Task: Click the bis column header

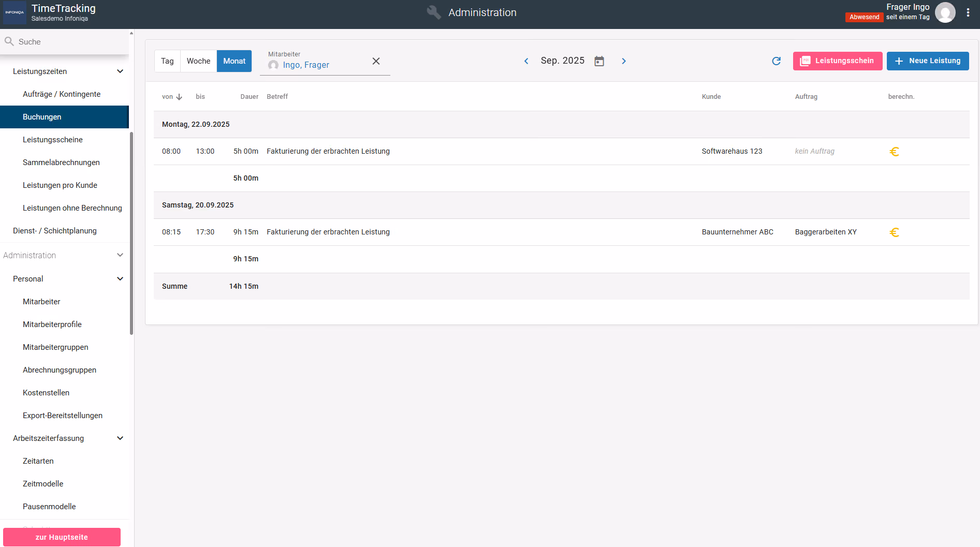Action: pyautogui.click(x=200, y=97)
